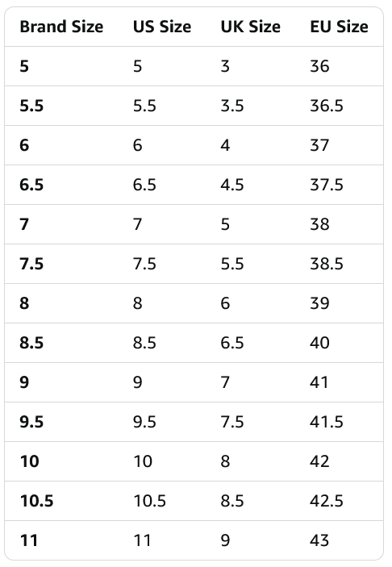Select brand size 5 row label
This screenshot has width=392, height=567.
[x=24, y=66]
